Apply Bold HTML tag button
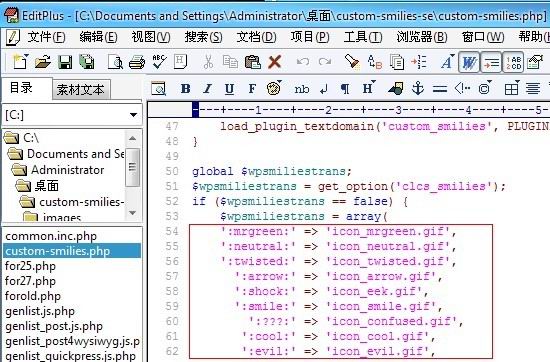 [186, 89]
